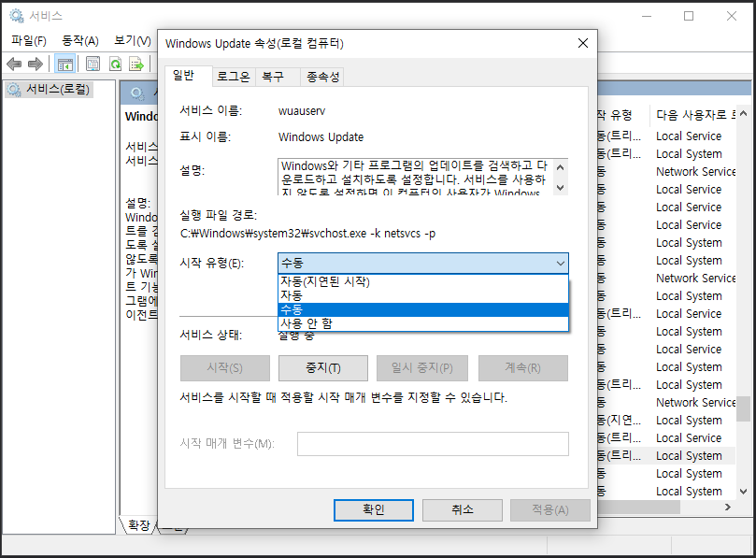756x558 pixels.
Task: Click services list scroll down arrow
Action: point(744,492)
